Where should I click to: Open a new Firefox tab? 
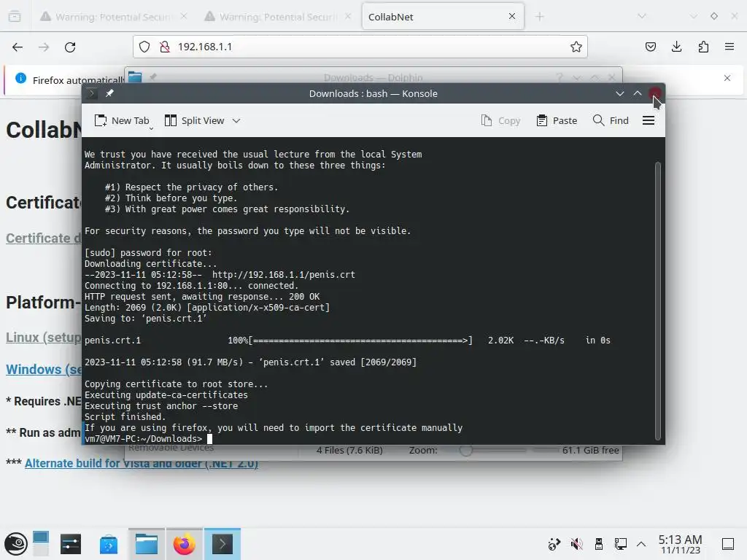(x=539, y=17)
